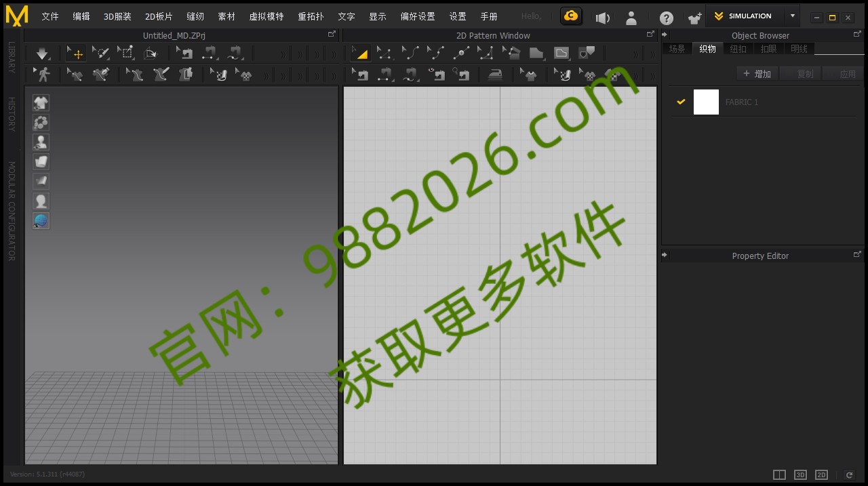Click the 增加 add fabric button

(757, 74)
